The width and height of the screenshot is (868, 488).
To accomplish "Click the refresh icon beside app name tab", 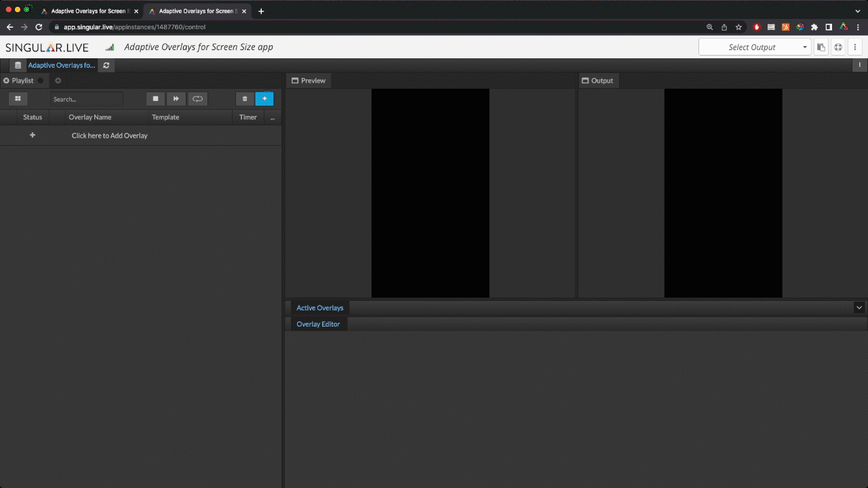I will pyautogui.click(x=106, y=66).
